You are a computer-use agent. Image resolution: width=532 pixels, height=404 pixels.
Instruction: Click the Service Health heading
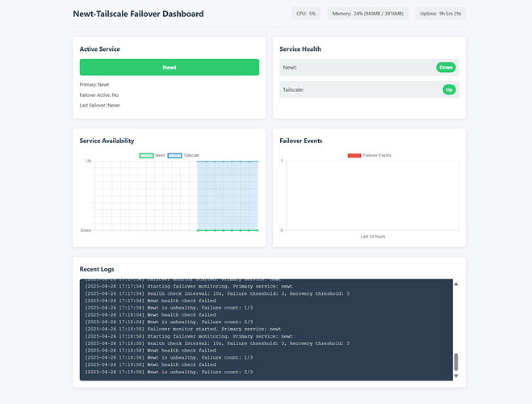(300, 49)
